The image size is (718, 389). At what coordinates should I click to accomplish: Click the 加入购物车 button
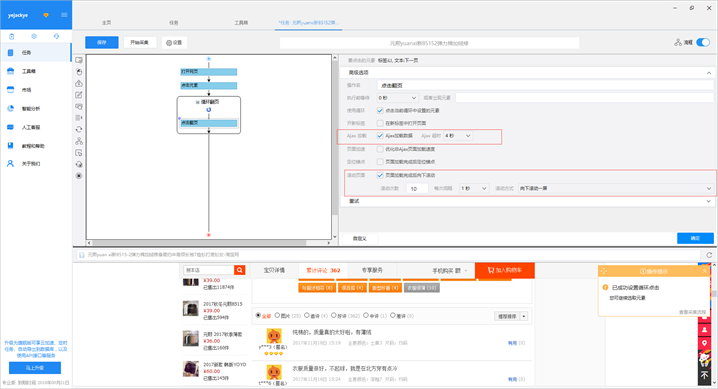505,270
